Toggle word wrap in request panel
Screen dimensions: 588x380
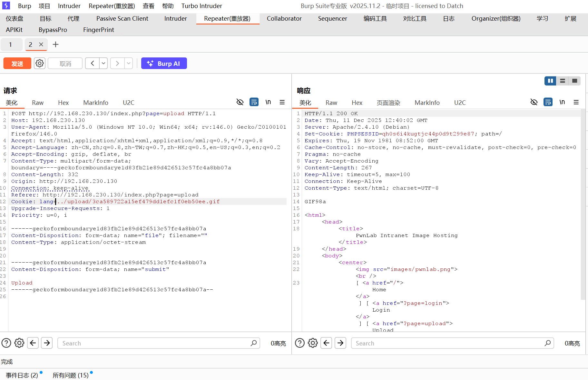(x=254, y=102)
